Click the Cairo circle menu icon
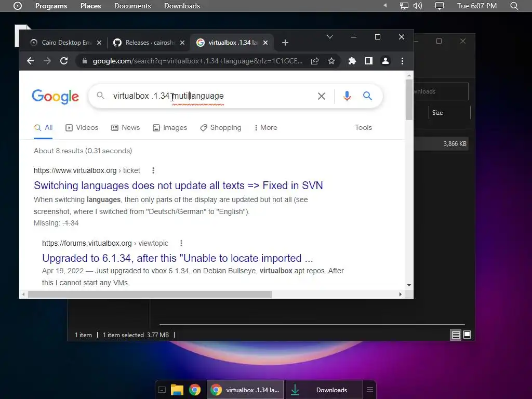This screenshot has width=532, height=399. pos(18,6)
